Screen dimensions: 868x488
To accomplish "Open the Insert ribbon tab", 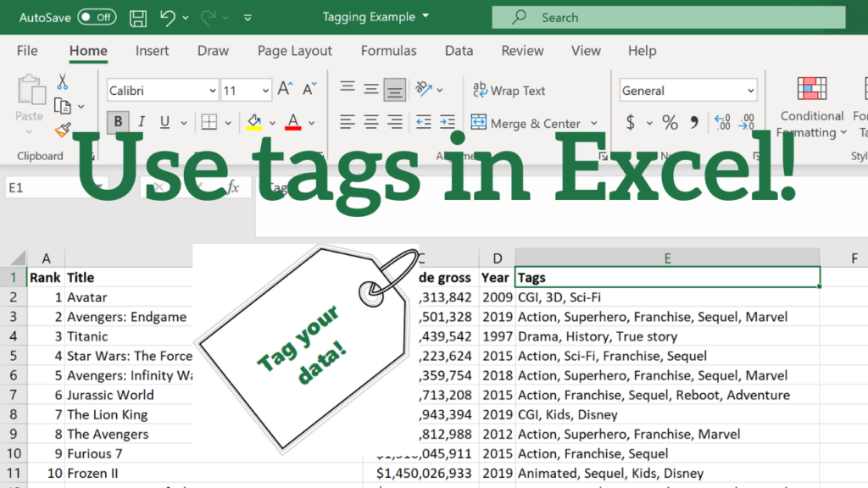I will [152, 51].
